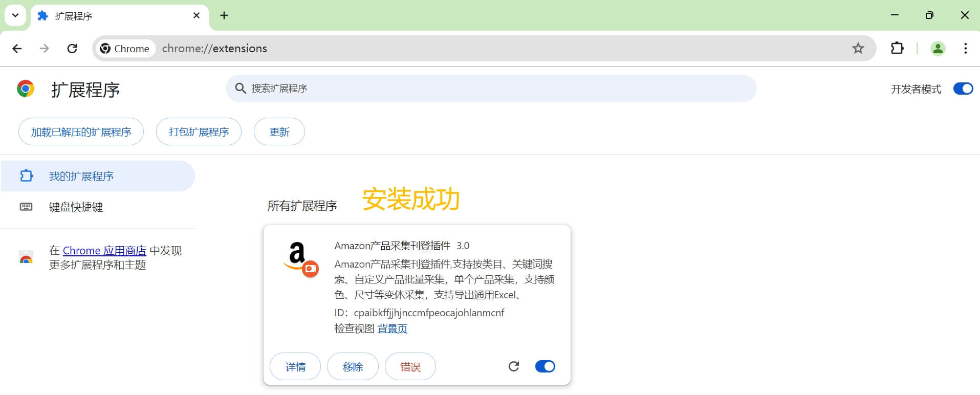Minimize the Chrome window
980x395 pixels.
(x=895, y=15)
